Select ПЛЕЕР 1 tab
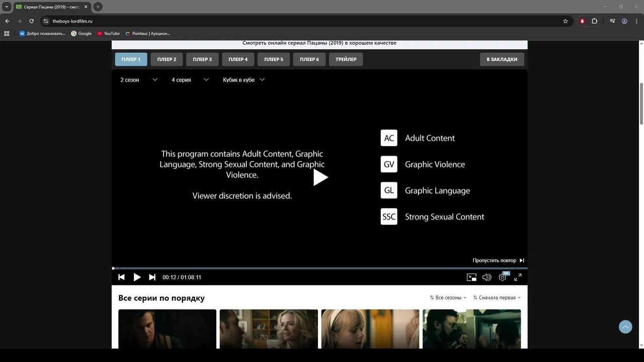The height and width of the screenshot is (362, 644). (x=131, y=59)
